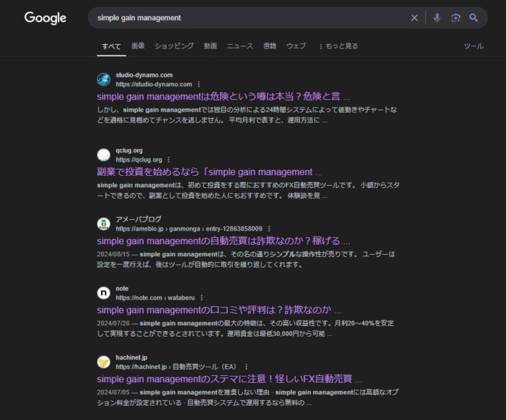Click the hachinet.jp site name
Viewport: 506px width, 420px height.
(x=132, y=357)
